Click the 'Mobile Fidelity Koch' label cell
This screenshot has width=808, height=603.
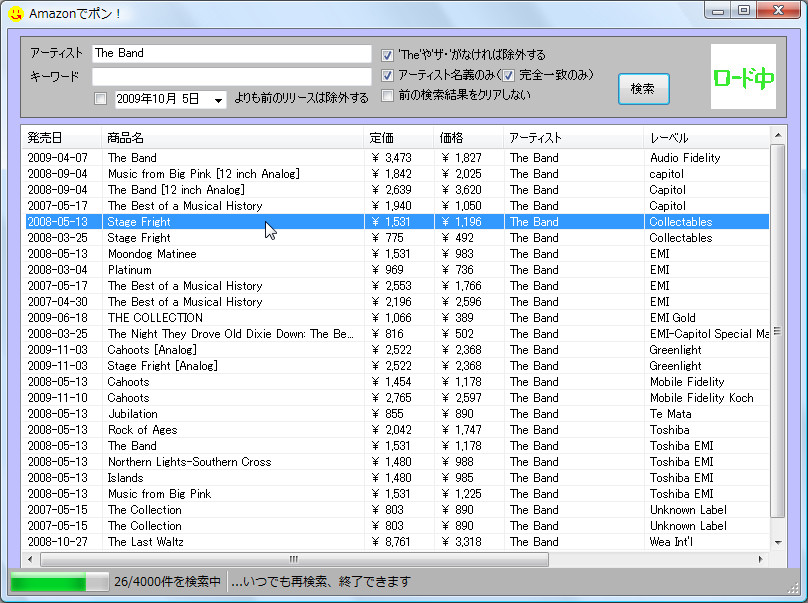click(x=701, y=397)
